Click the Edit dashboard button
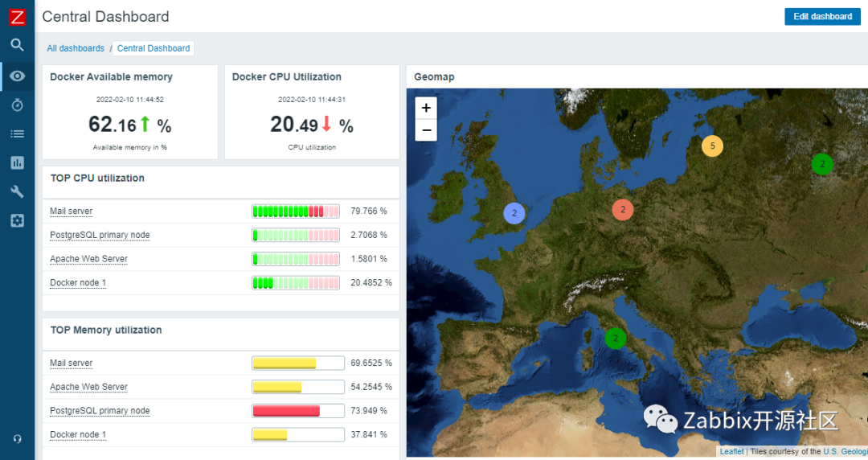This screenshot has width=868, height=460. point(822,17)
